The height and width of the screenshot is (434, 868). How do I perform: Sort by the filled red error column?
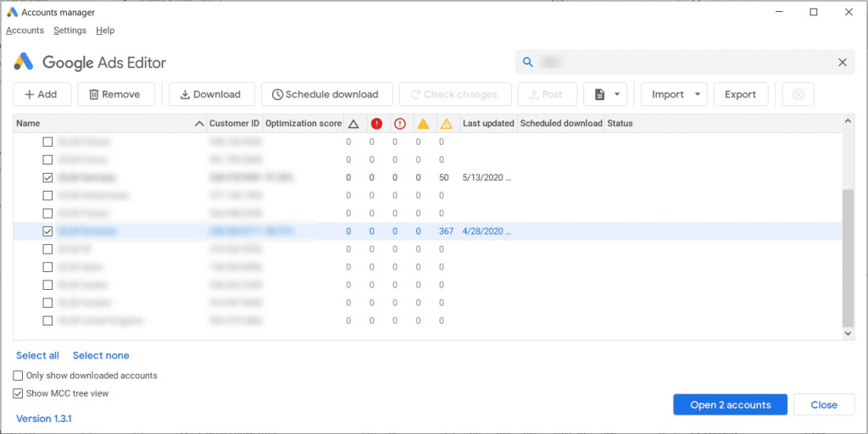377,124
